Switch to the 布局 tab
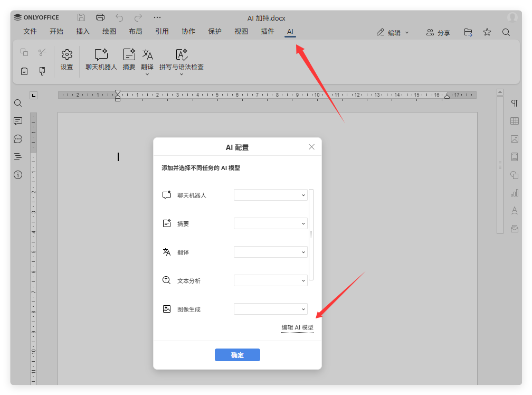The height and width of the screenshot is (395, 532). 135,32
